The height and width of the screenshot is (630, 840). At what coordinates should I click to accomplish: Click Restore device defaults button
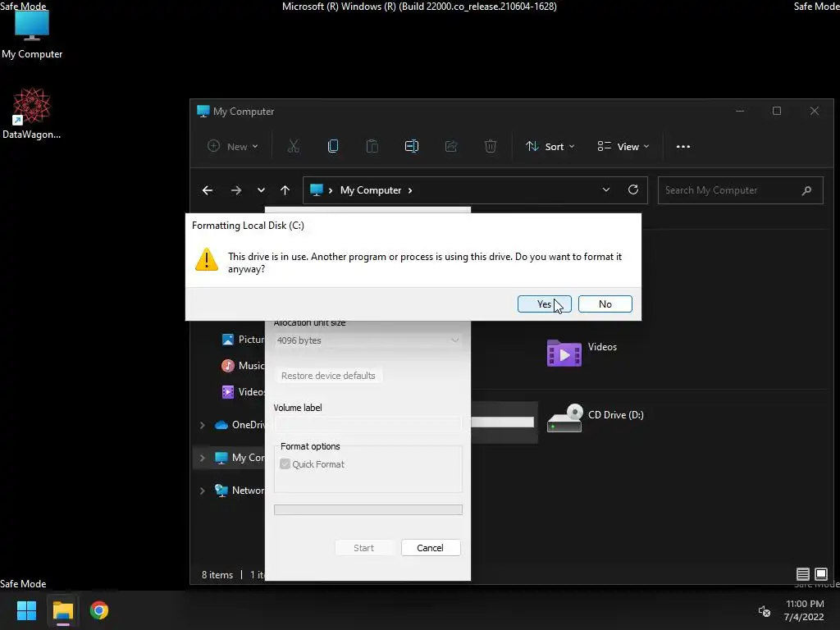tap(328, 376)
